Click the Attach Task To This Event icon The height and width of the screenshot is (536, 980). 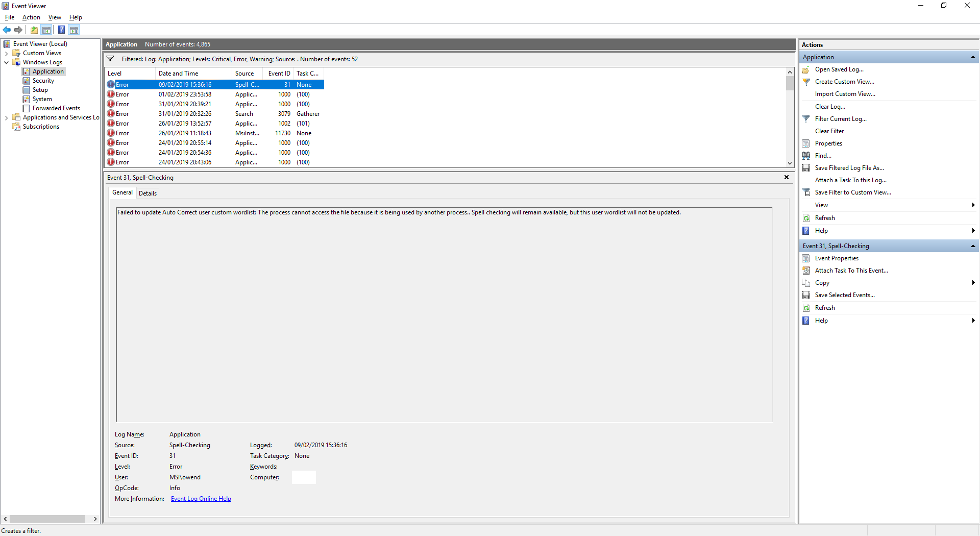806,271
